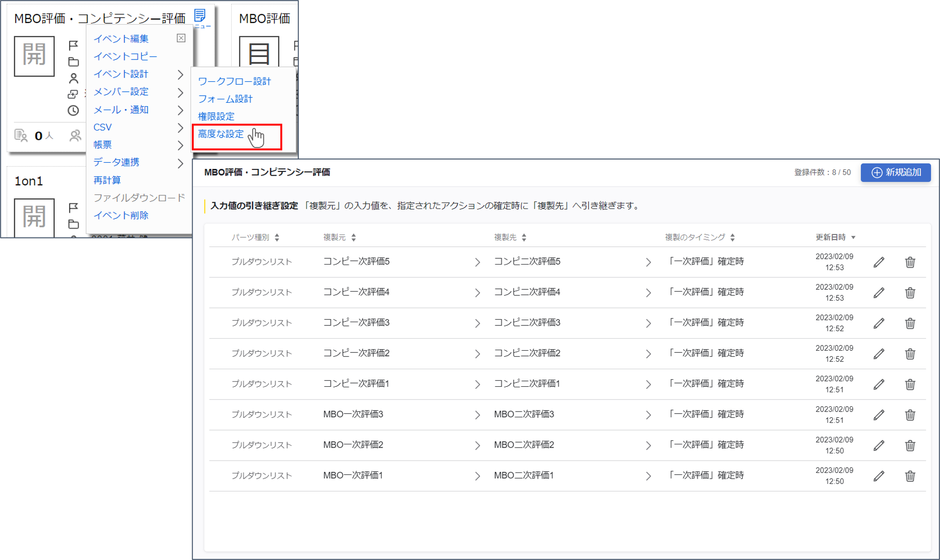
Task: Edit the コンピ一次評価2 row
Action: click(879, 354)
